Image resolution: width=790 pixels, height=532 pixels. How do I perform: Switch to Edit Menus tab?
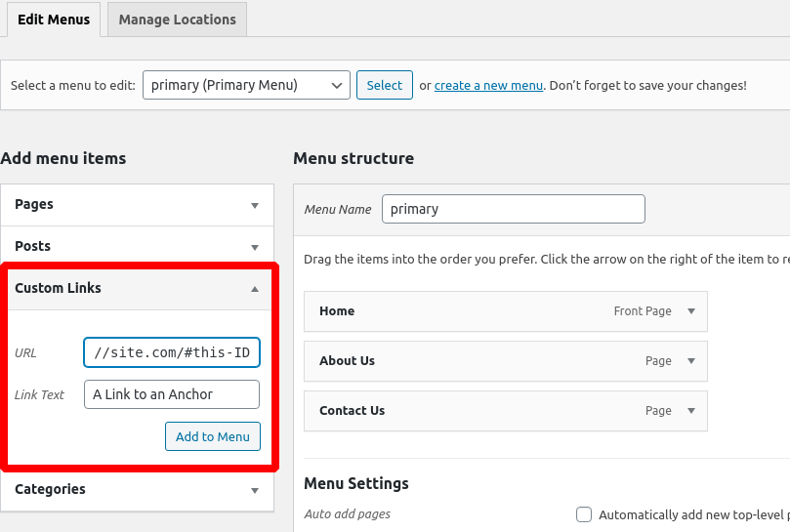click(x=54, y=20)
